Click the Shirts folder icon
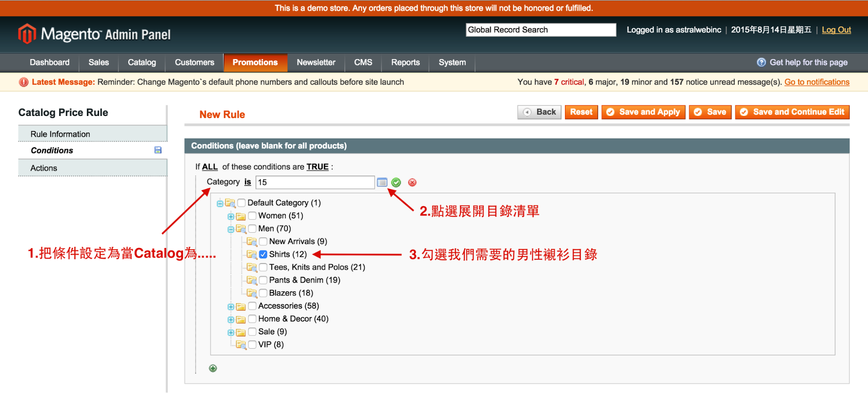868x393 pixels. (x=252, y=254)
